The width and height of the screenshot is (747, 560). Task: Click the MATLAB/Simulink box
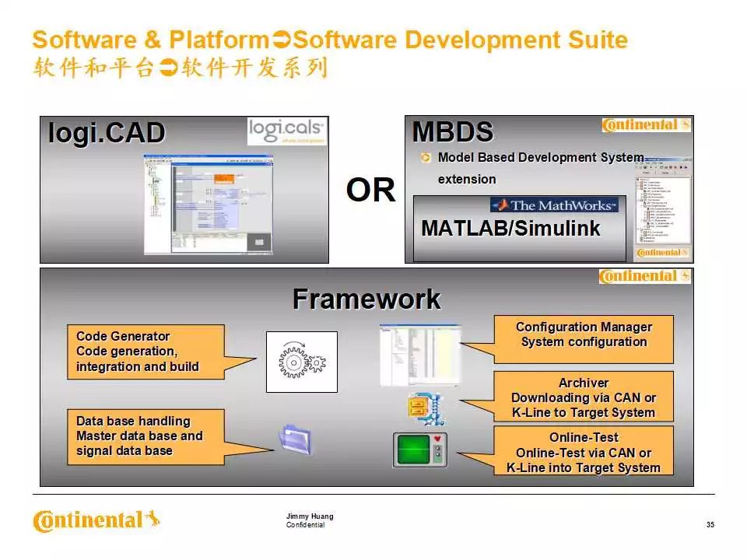pyautogui.click(x=519, y=229)
